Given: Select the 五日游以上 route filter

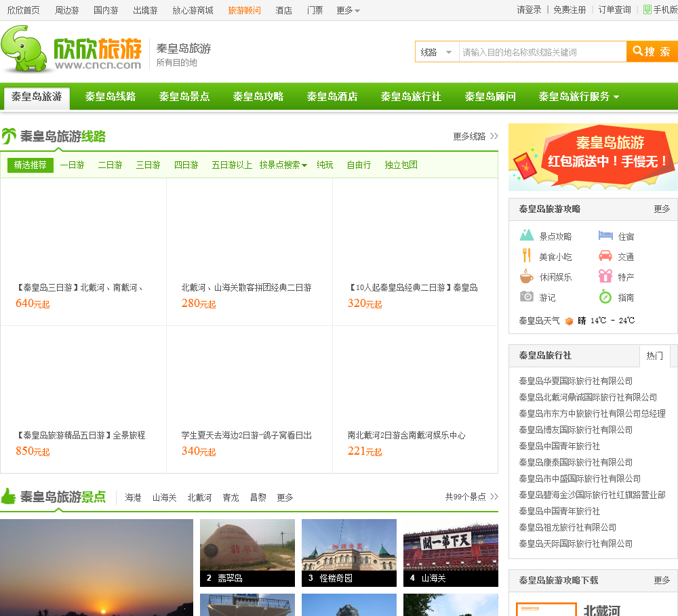Looking at the screenshot, I should (232, 165).
